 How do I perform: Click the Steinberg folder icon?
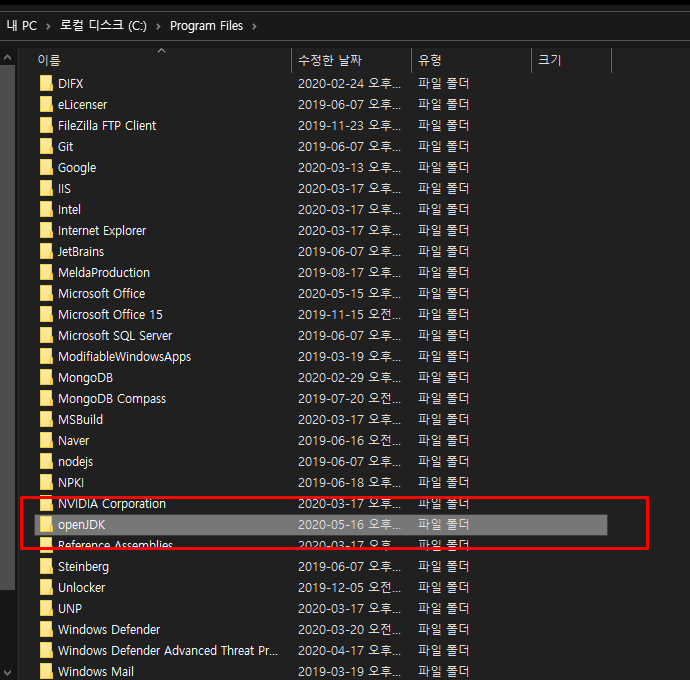pyautogui.click(x=46, y=566)
